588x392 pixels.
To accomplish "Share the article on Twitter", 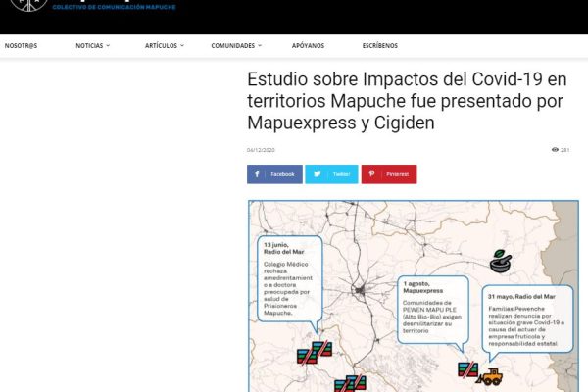I will 331,174.
